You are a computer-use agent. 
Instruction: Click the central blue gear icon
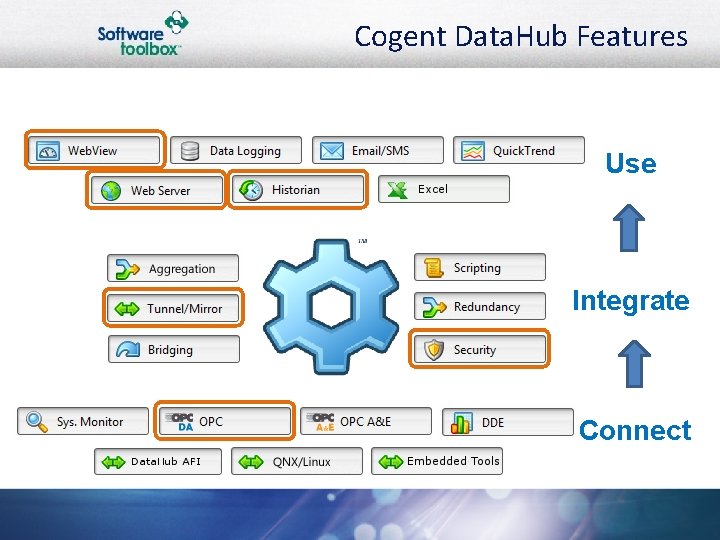(x=331, y=306)
